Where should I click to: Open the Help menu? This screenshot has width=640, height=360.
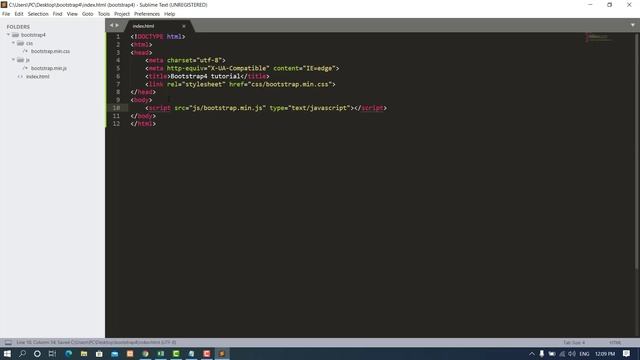[x=169, y=14]
